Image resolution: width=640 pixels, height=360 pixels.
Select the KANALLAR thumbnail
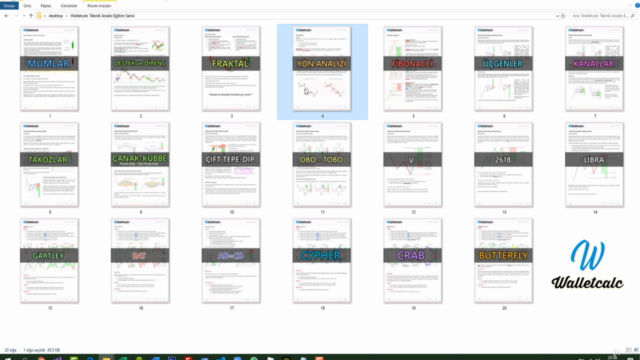[x=594, y=69]
